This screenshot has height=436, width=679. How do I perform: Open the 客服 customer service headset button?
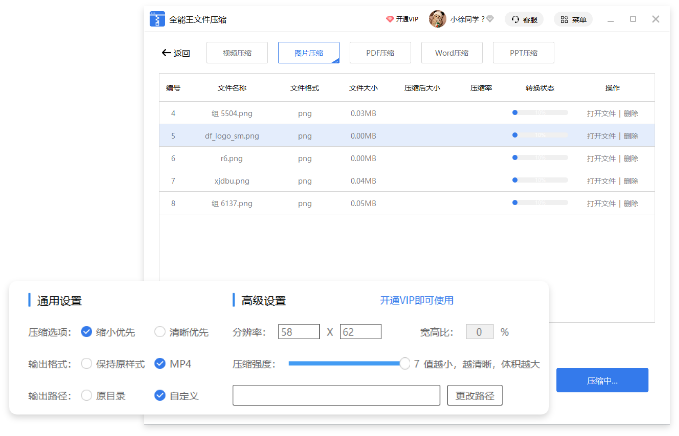tap(526, 19)
